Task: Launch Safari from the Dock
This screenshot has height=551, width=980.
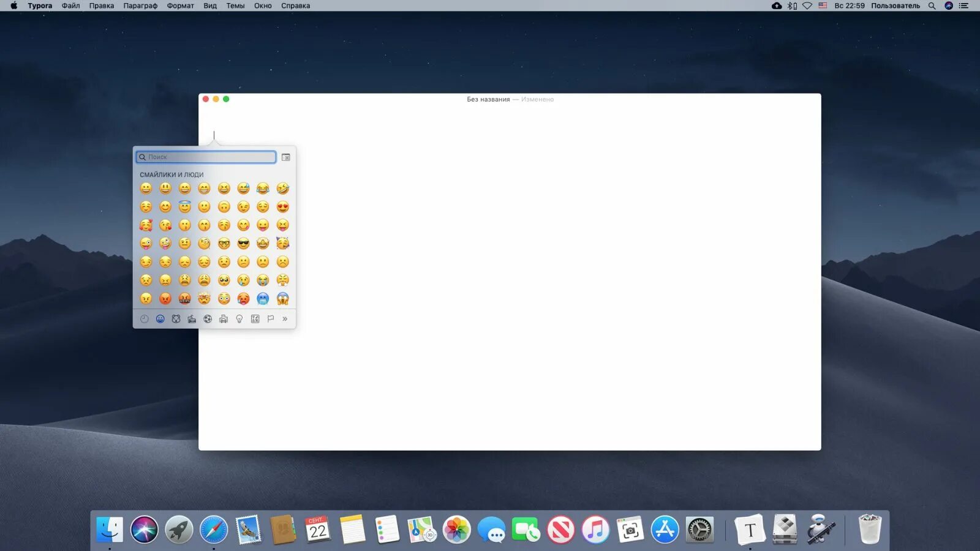Action: pos(213,530)
